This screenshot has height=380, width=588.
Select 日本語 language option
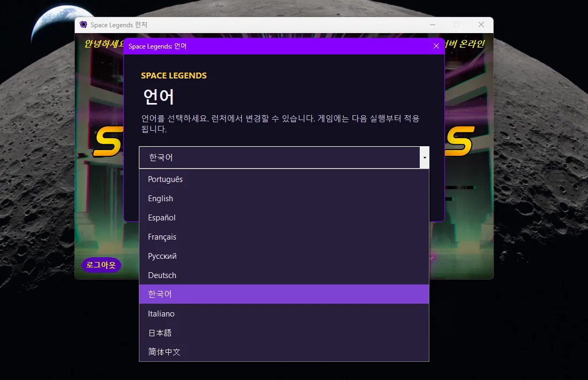coord(284,333)
